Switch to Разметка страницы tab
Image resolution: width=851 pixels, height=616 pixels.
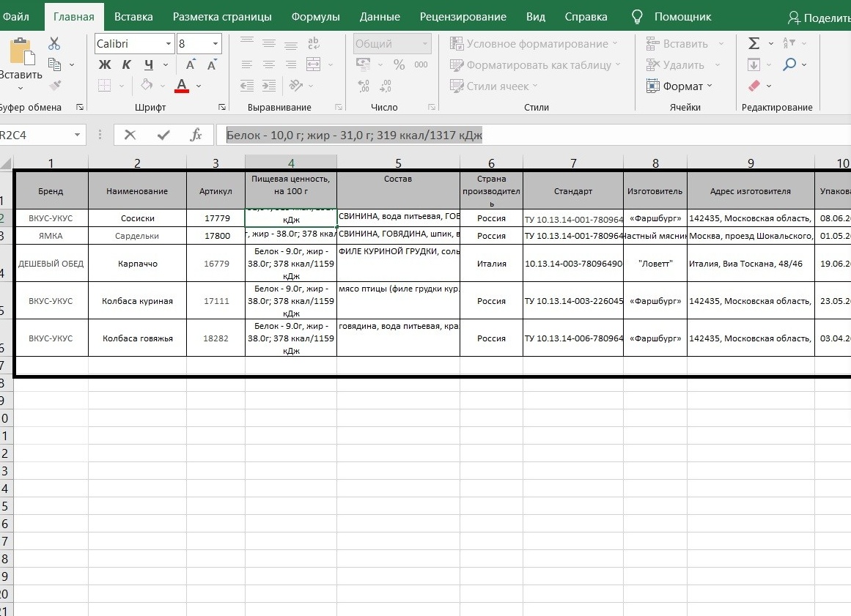(x=222, y=17)
